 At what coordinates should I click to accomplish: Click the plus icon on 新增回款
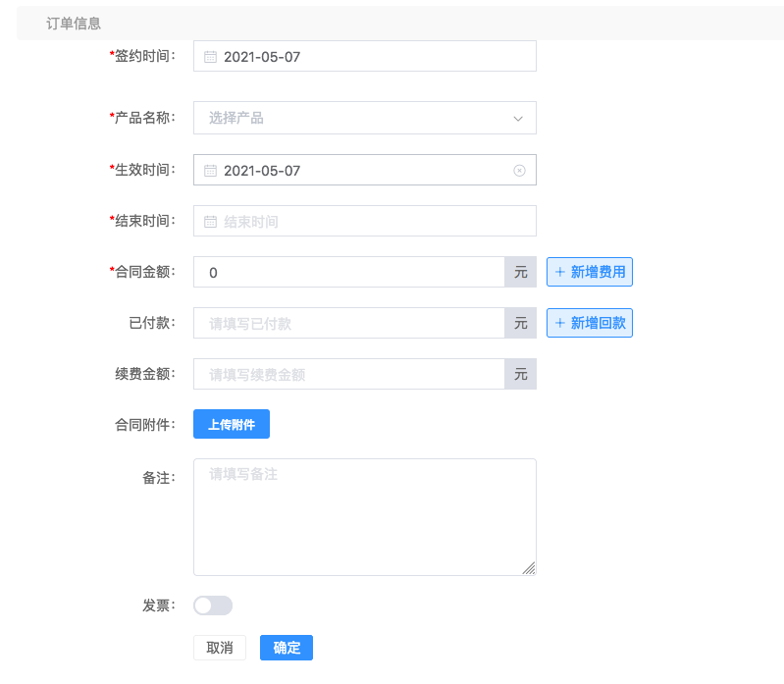tap(560, 323)
